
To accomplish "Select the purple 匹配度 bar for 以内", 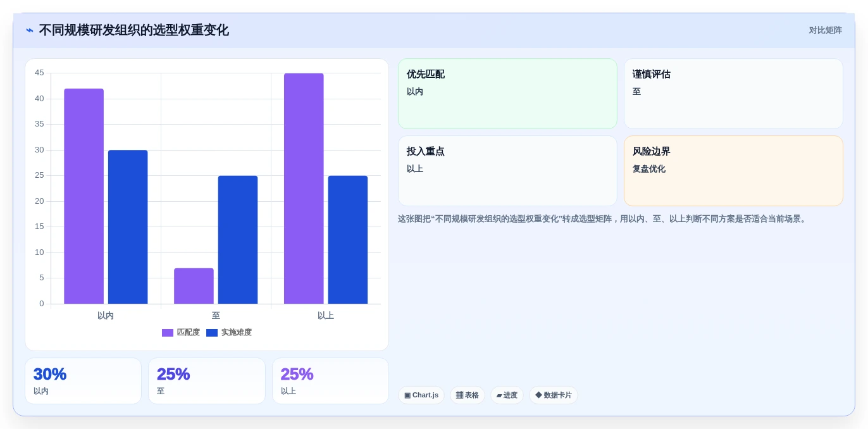I will (x=84, y=196).
